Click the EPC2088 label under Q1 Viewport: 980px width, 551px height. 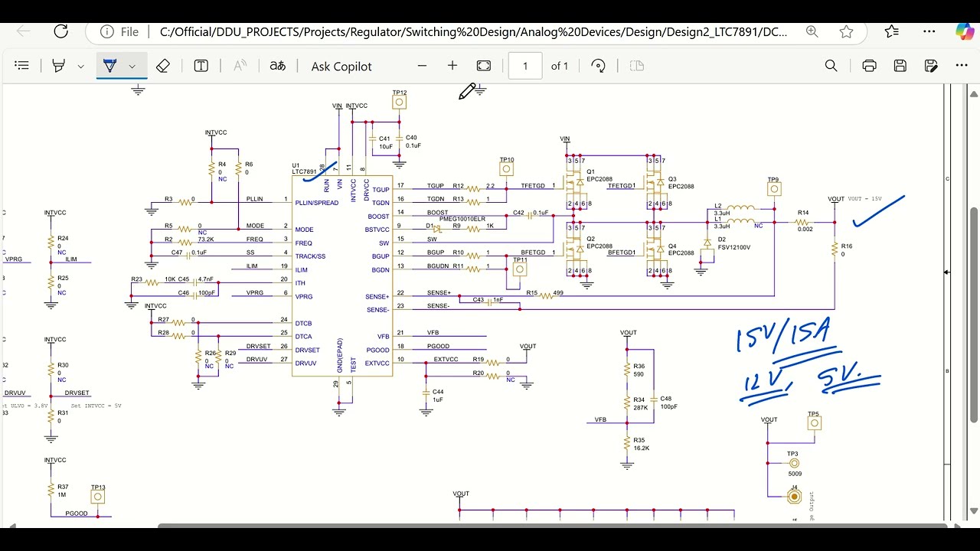599,178
